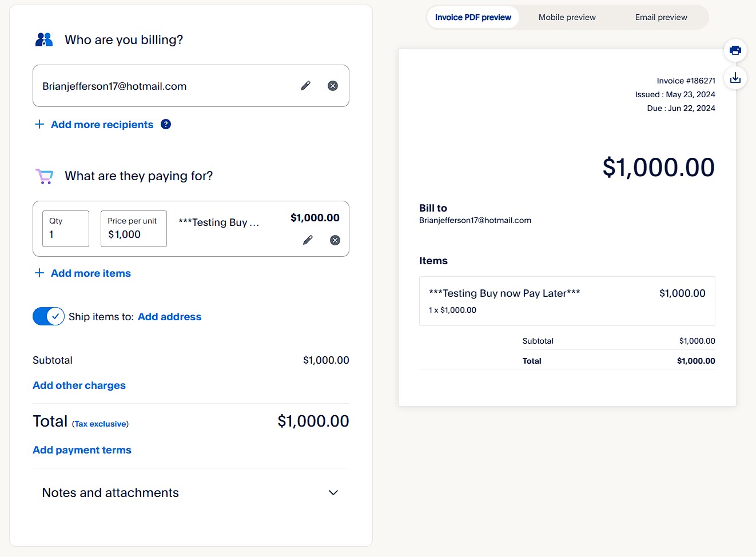Click the Qty input field

tap(66, 234)
